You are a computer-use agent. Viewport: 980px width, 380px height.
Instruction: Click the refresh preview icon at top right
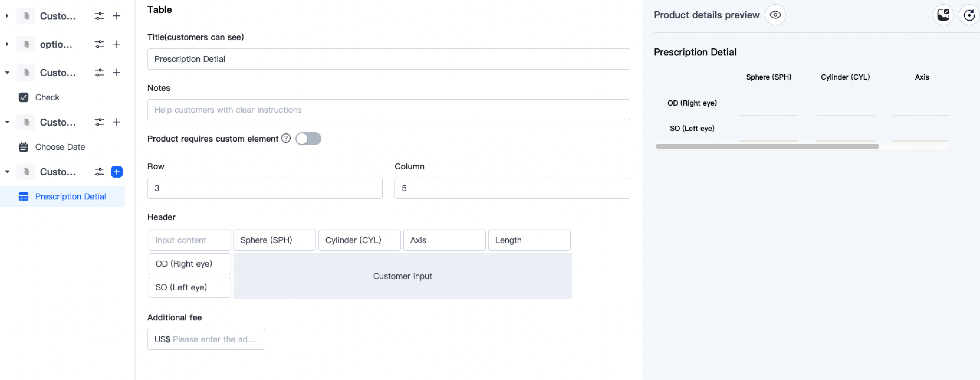pos(969,15)
